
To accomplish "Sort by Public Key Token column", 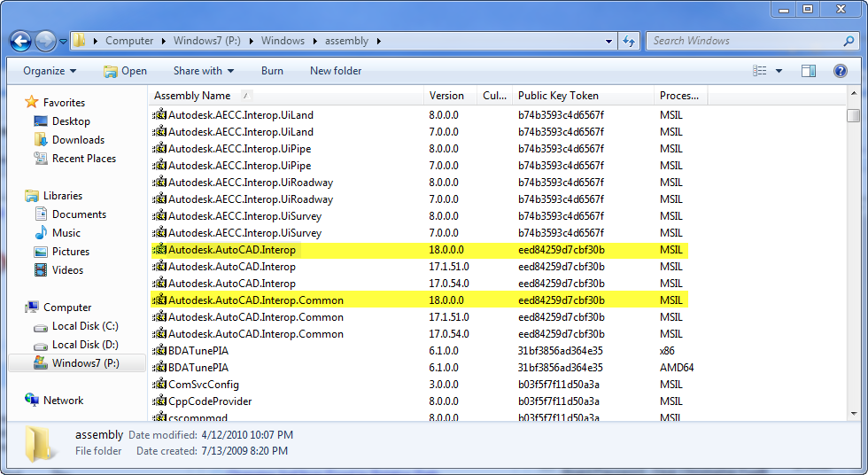I will click(583, 96).
